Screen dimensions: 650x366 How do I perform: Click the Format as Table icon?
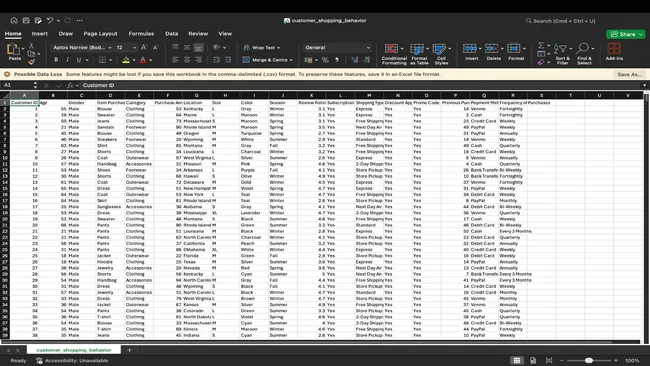pyautogui.click(x=417, y=49)
